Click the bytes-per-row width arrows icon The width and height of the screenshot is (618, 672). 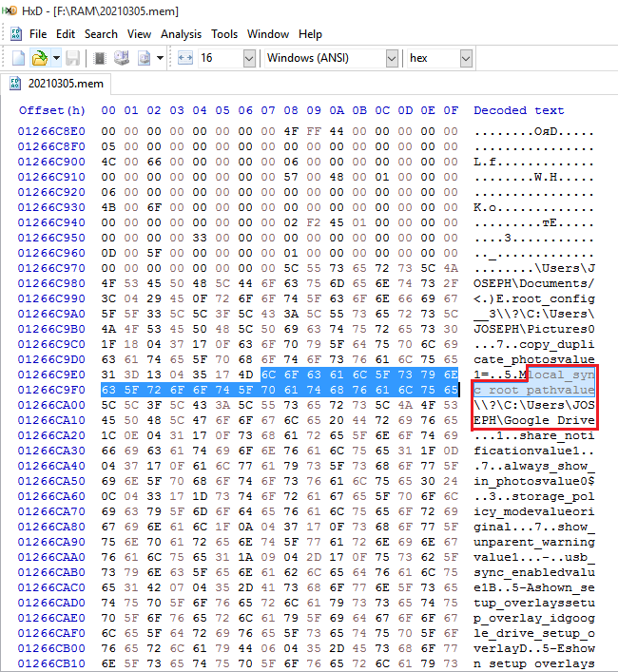tap(184, 58)
